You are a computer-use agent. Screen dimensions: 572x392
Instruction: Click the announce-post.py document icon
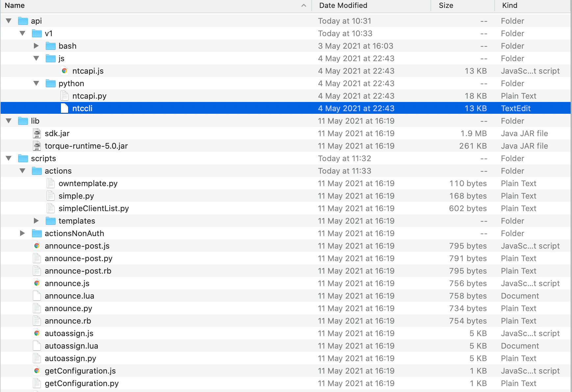[37, 258]
